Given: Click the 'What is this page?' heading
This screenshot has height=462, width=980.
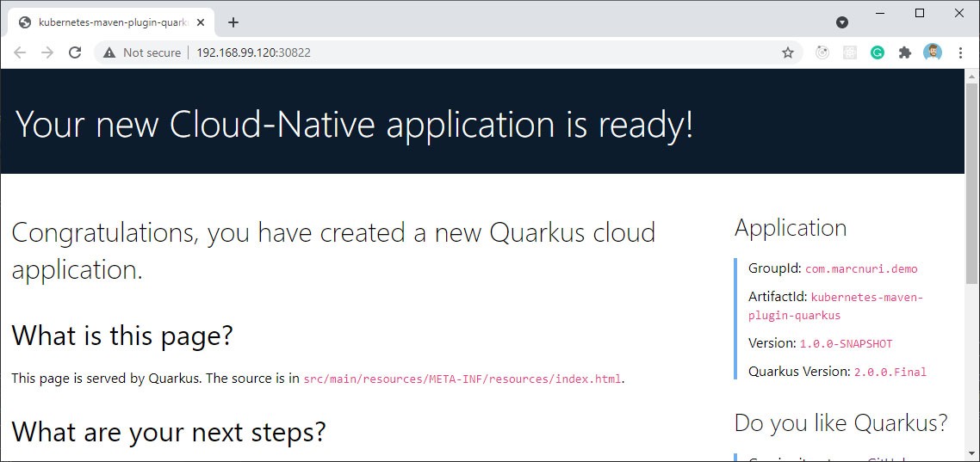Looking at the screenshot, I should [x=122, y=336].
